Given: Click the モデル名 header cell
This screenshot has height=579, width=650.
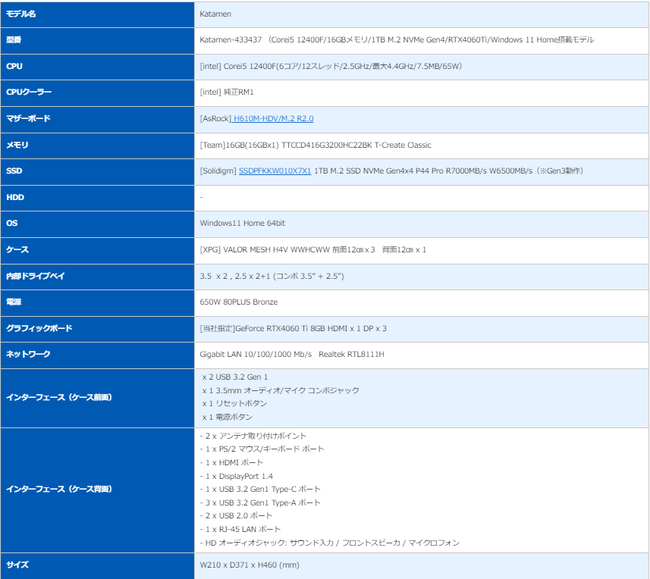Looking at the screenshot, I should pyautogui.click(x=97, y=14).
